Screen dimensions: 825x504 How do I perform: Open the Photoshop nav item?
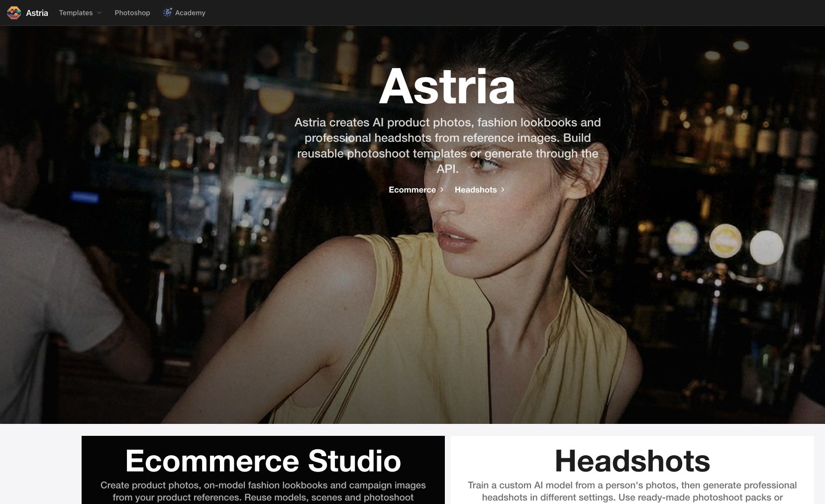[x=132, y=13]
